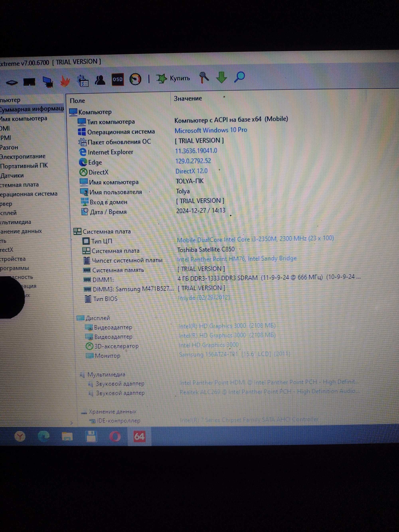Open Датчики in the sidebar
399x532 pixels.
click(x=12, y=176)
